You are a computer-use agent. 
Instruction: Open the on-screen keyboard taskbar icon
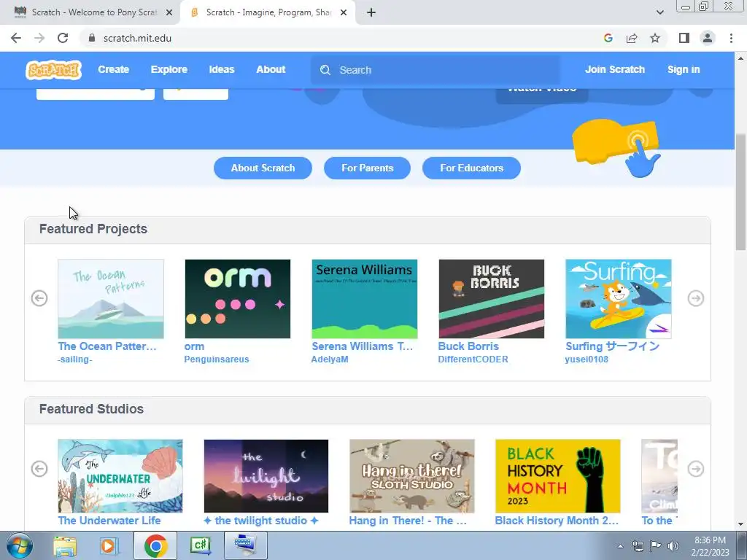click(x=245, y=545)
